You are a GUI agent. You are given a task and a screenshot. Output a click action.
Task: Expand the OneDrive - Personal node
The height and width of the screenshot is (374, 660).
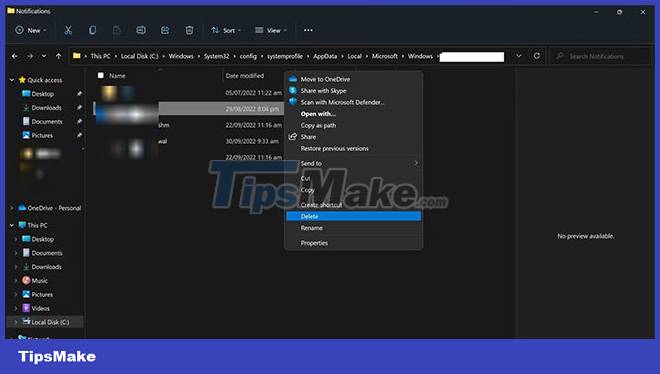(12, 208)
